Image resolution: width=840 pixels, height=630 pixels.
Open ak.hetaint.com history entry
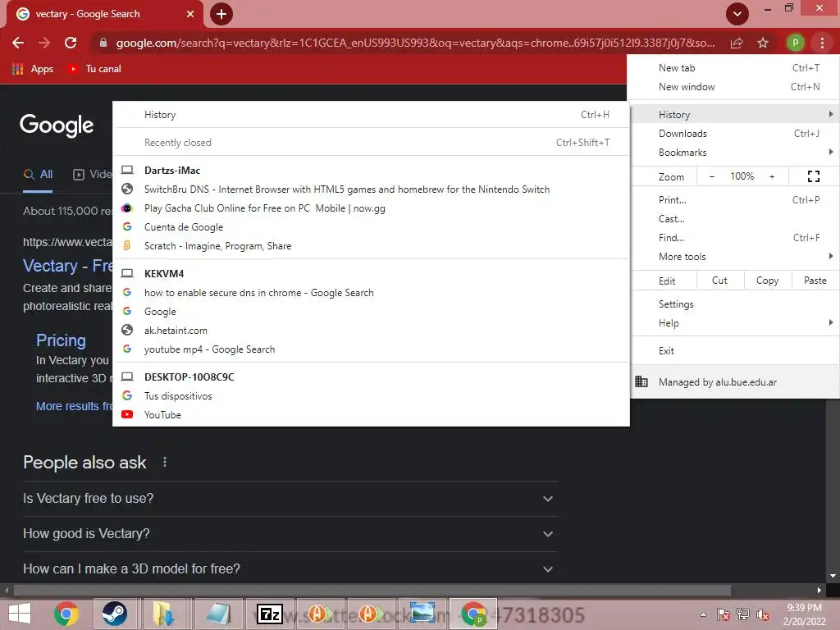(x=372, y=331)
